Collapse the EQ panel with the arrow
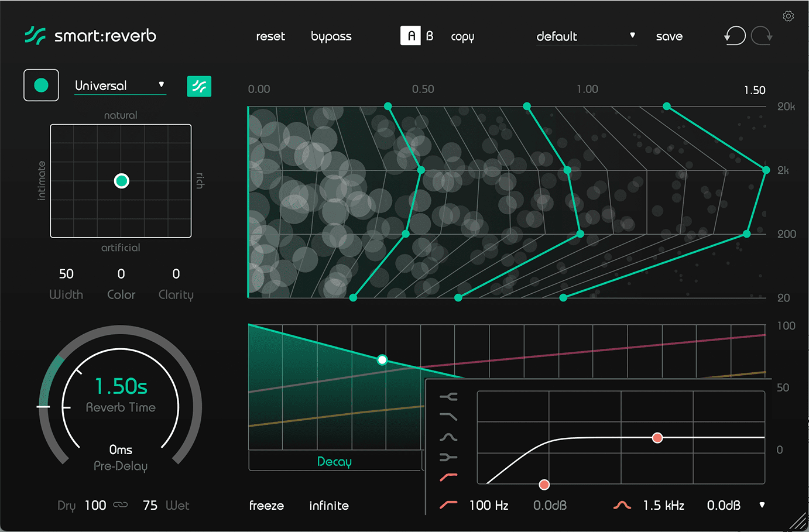This screenshot has width=809, height=532. tap(762, 504)
